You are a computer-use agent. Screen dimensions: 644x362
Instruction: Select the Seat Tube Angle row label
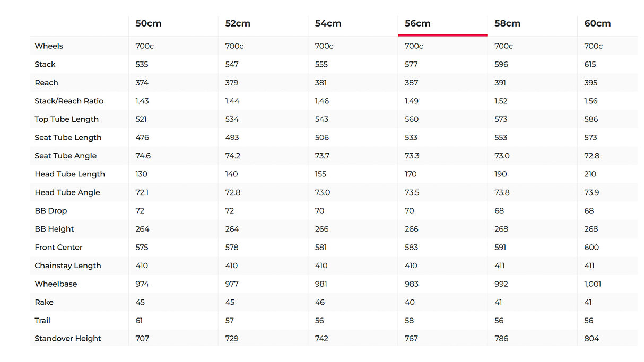(x=66, y=156)
